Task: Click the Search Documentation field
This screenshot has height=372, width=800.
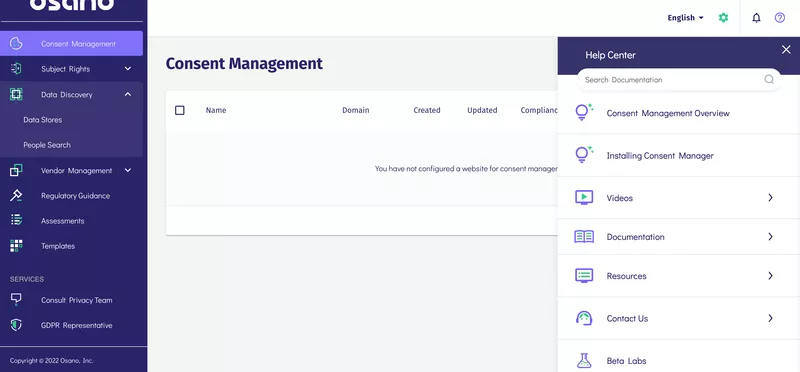Action: pos(679,80)
